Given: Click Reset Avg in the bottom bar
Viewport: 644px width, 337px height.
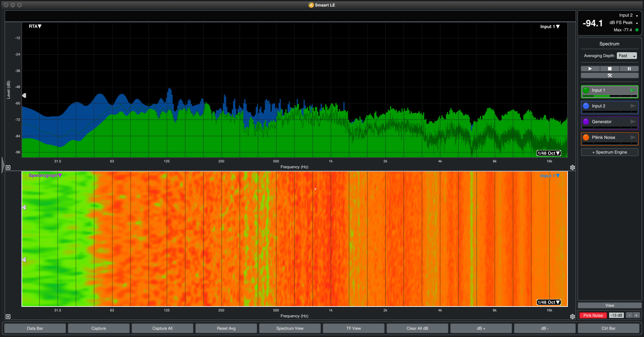Looking at the screenshot, I should [x=226, y=328].
